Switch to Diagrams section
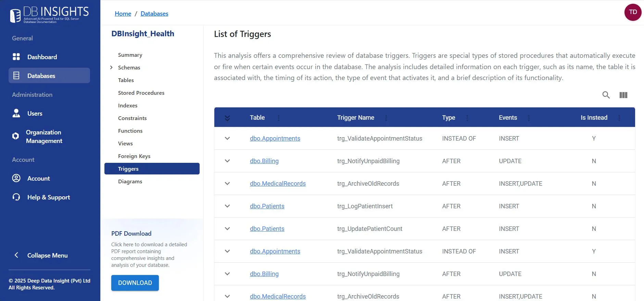 point(130,181)
